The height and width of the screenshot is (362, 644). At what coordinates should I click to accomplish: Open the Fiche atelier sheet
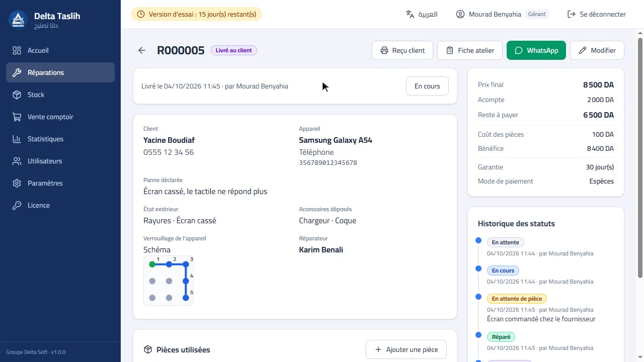click(x=470, y=50)
